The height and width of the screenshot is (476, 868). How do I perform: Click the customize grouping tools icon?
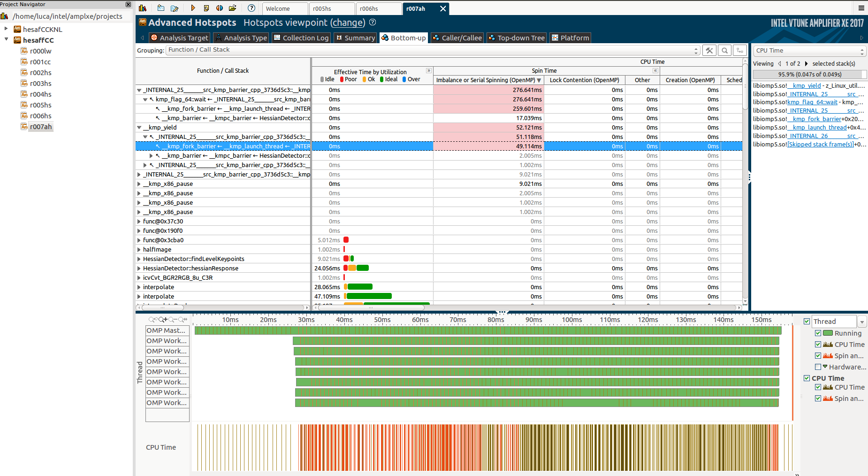(709, 50)
